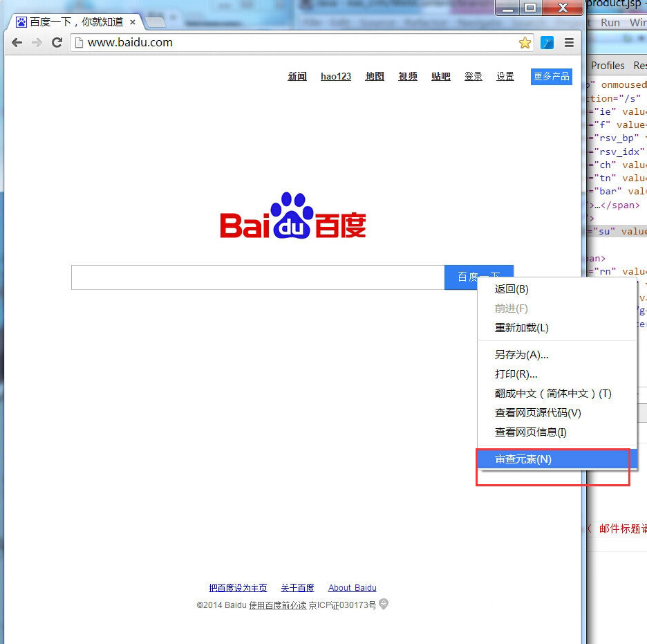
Task: Click the "bar" value line in DevTools
Action: tap(617, 192)
